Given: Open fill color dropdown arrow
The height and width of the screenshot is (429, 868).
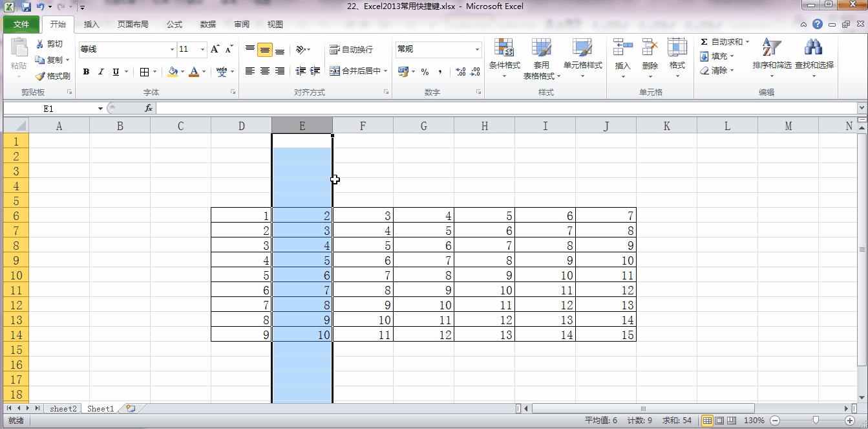Looking at the screenshot, I should point(183,72).
